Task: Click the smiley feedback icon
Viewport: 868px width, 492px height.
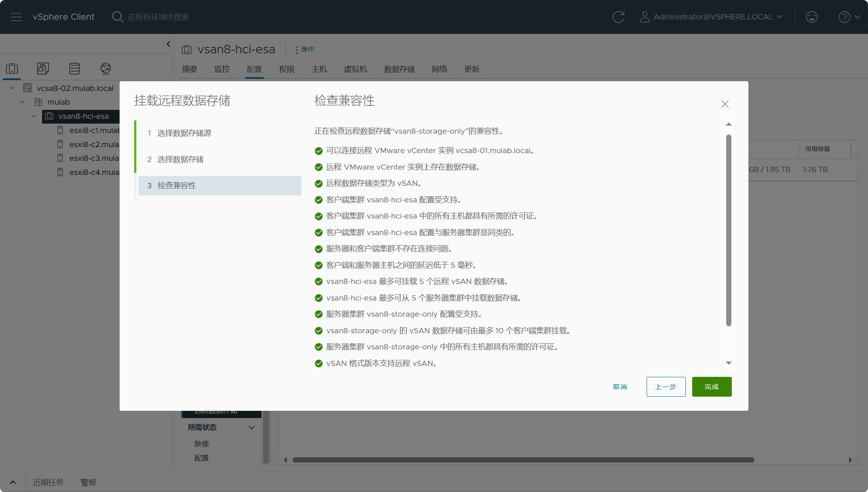Action: [812, 17]
